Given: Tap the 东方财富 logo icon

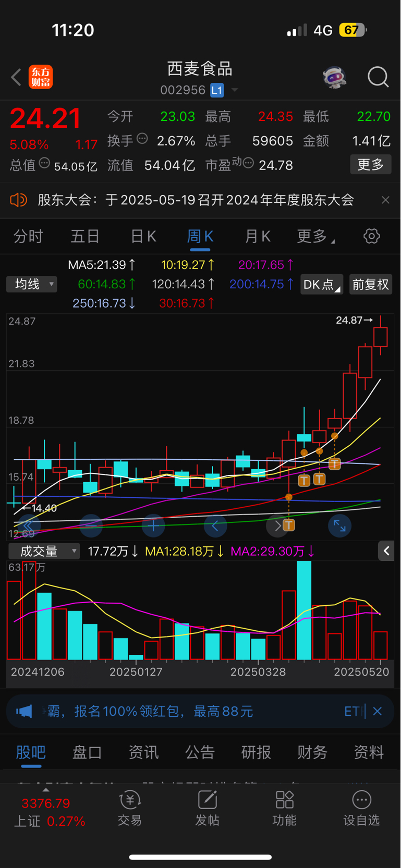Looking at the screenshot, I should tap(41, 77).
